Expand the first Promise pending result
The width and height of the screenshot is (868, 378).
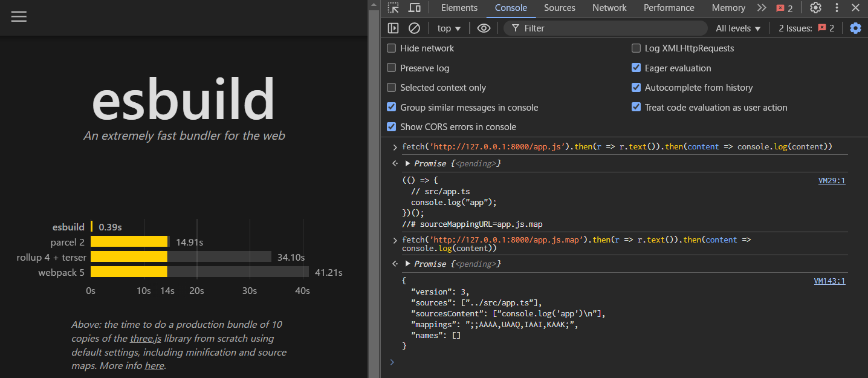click(408, 163)
